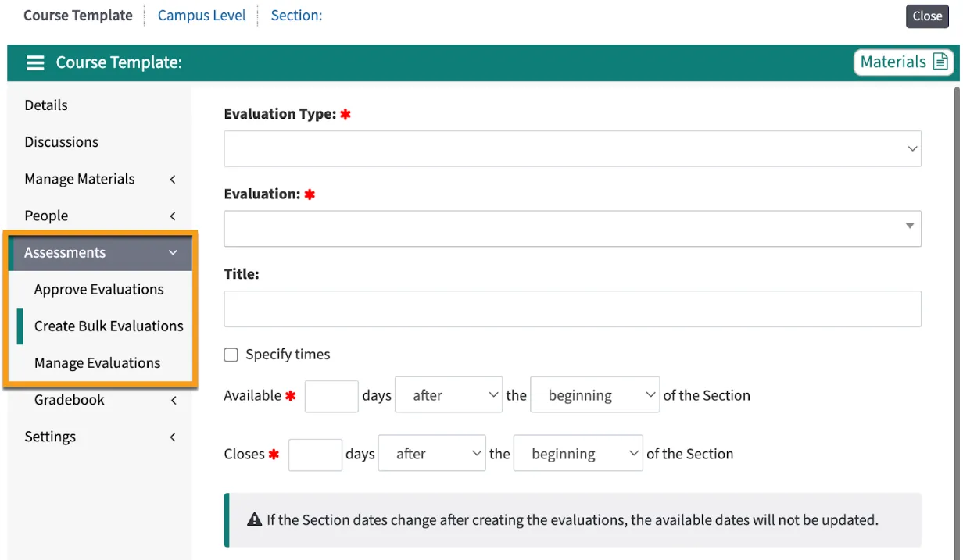The height and width of the screenshot is (560, 963).
Task: Open the hamburger menu in Course Template header
Action: pos(35,62)
